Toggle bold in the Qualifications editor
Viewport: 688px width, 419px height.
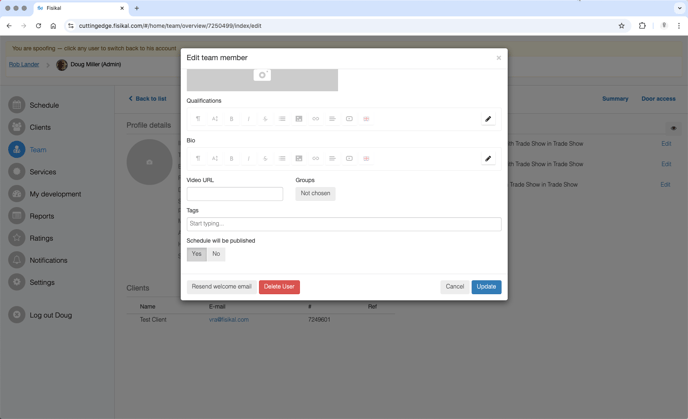(231, 119)
